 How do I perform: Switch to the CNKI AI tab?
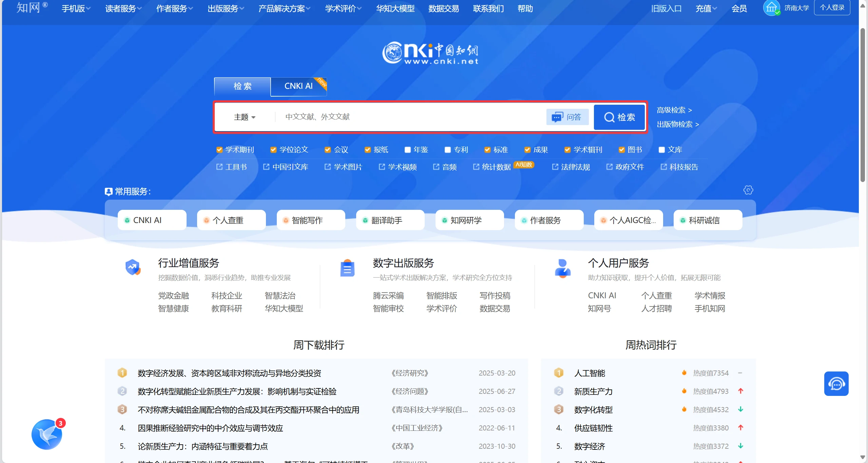click(x=298, y=86)
